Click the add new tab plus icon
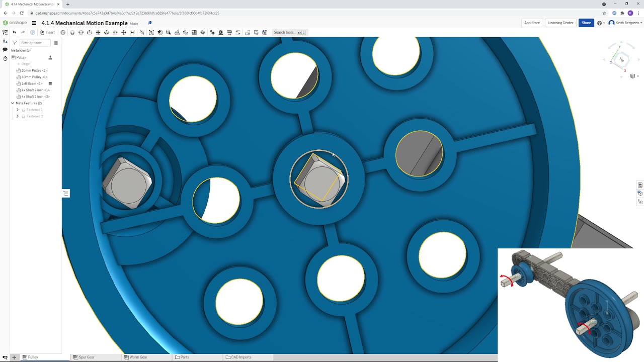Screen dimensions: 644x362 coord(14,357)
